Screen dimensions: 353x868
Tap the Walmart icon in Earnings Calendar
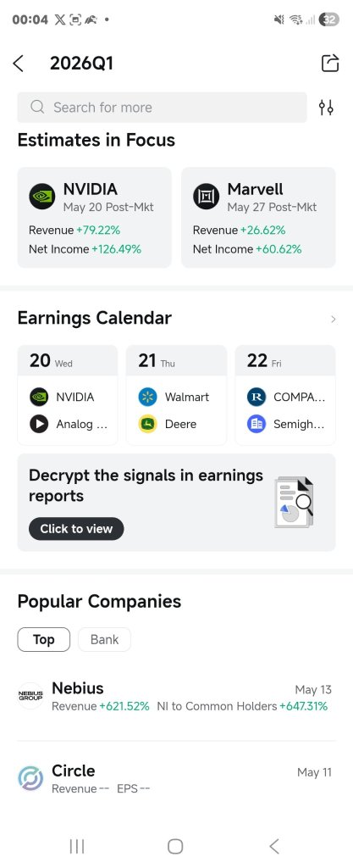[x=147, y=397]
